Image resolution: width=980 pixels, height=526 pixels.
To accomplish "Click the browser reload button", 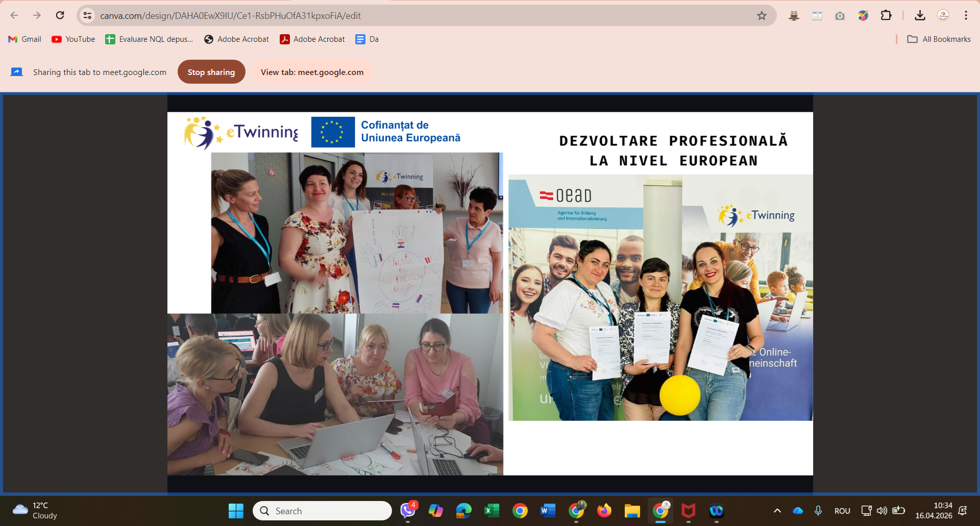I will tap(60, 15).
